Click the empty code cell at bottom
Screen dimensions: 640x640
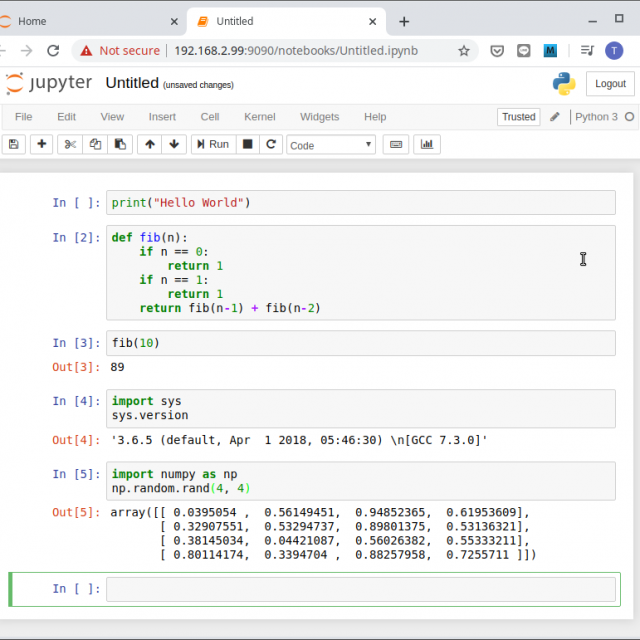coord(360,589)
